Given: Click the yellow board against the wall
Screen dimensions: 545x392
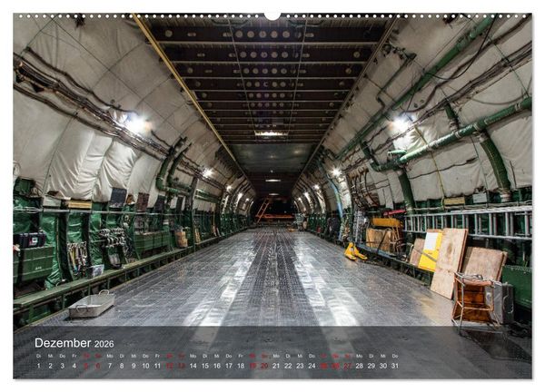Looking at the screenshot, I should [x=431, y=250].
